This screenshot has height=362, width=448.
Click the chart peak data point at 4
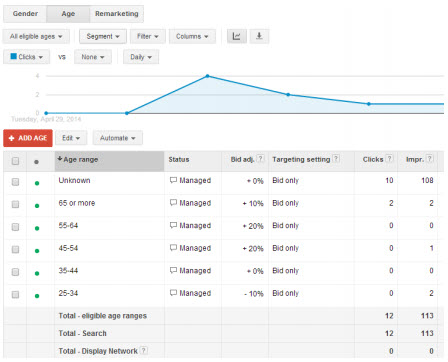207,76
